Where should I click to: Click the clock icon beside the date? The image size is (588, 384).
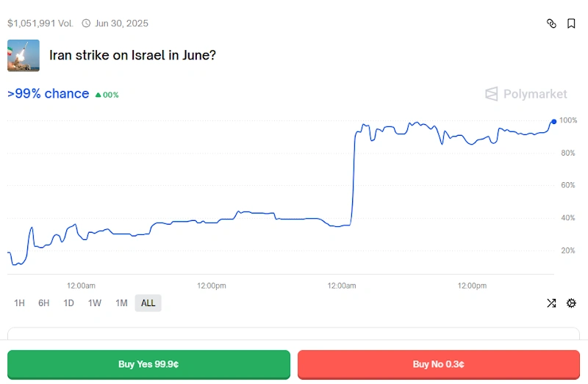coord(86,23)
